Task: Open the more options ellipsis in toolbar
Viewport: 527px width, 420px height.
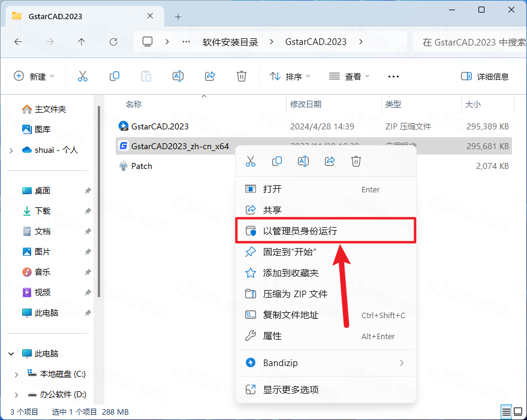Action: (x=393, y=76)
